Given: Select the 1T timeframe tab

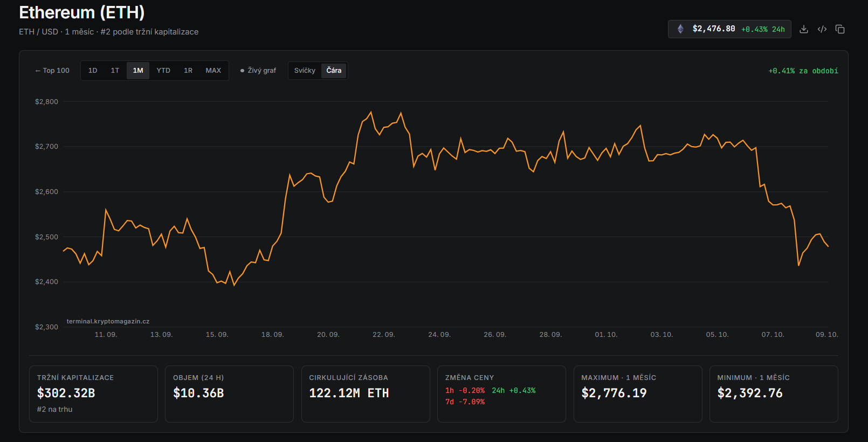Looking at the screenshot, I should [x=115, y=71].
